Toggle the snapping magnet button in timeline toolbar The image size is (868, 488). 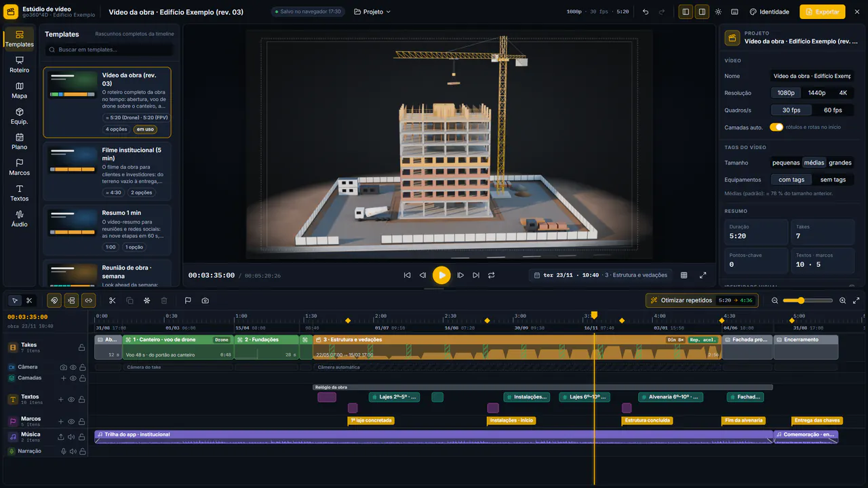tap(54, 300)
